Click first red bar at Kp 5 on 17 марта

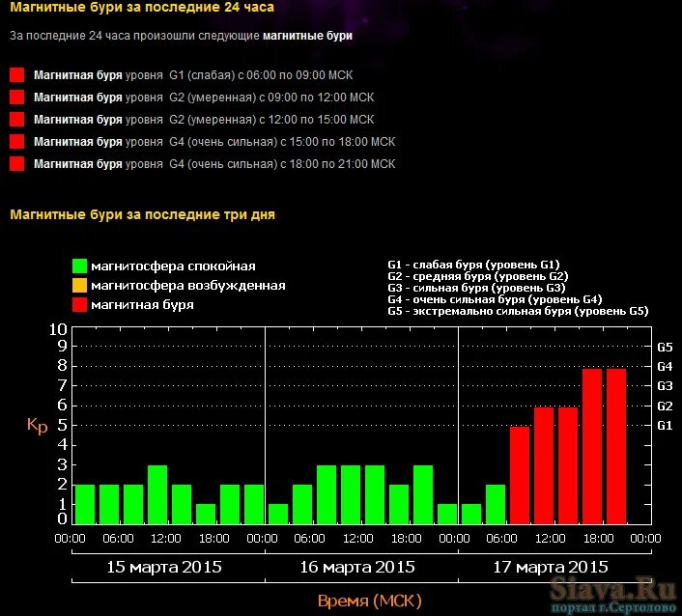click(520, 476)
